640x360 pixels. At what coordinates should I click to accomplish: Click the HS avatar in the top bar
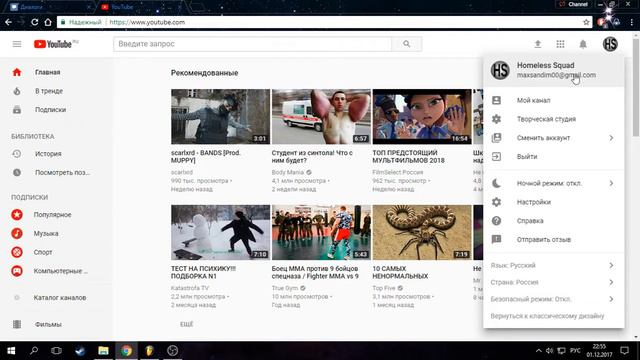click(x=610, y=44)
